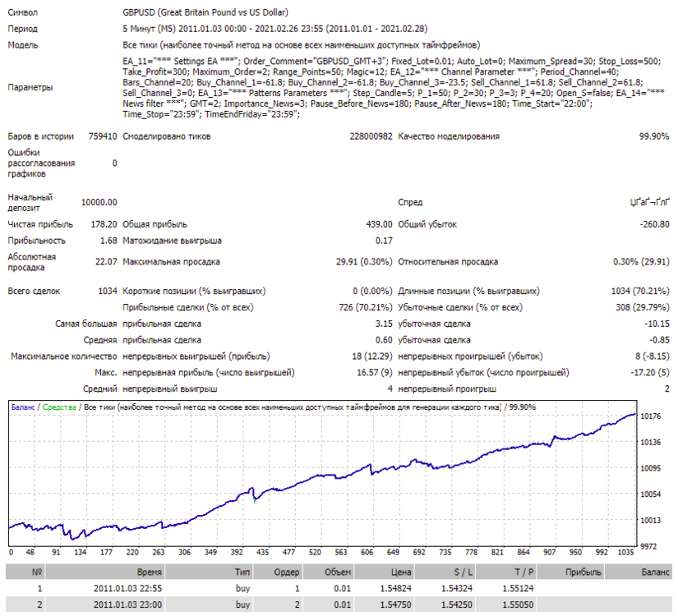Select total trades value 1034
The image size is (678, 616).
point(108,292)
